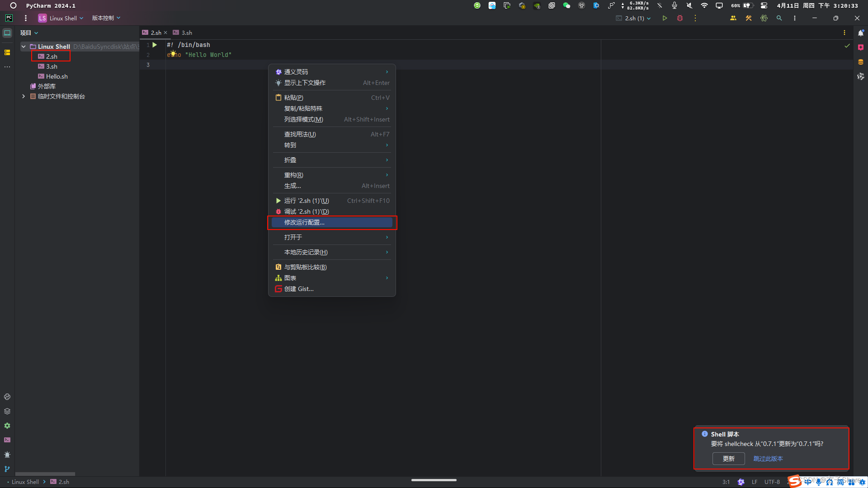868x488 pixels.
Task: Collapse the Linux Shell project node
Action: [x=24, y=47]
